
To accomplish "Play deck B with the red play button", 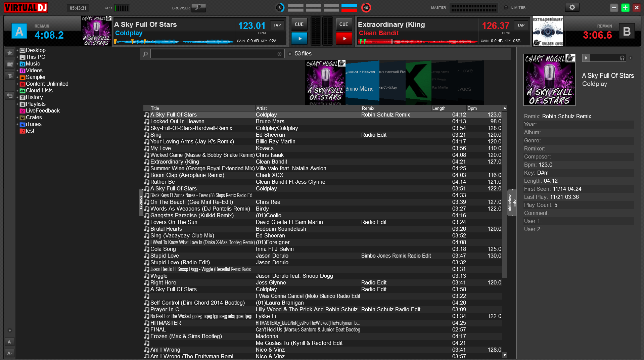I will pyautogui.click(x=344, y=39).
